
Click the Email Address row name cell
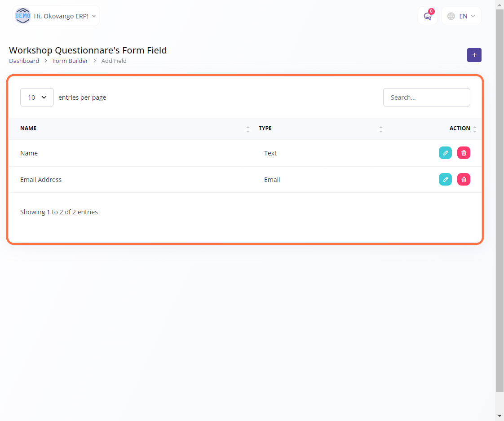[41, 180]
